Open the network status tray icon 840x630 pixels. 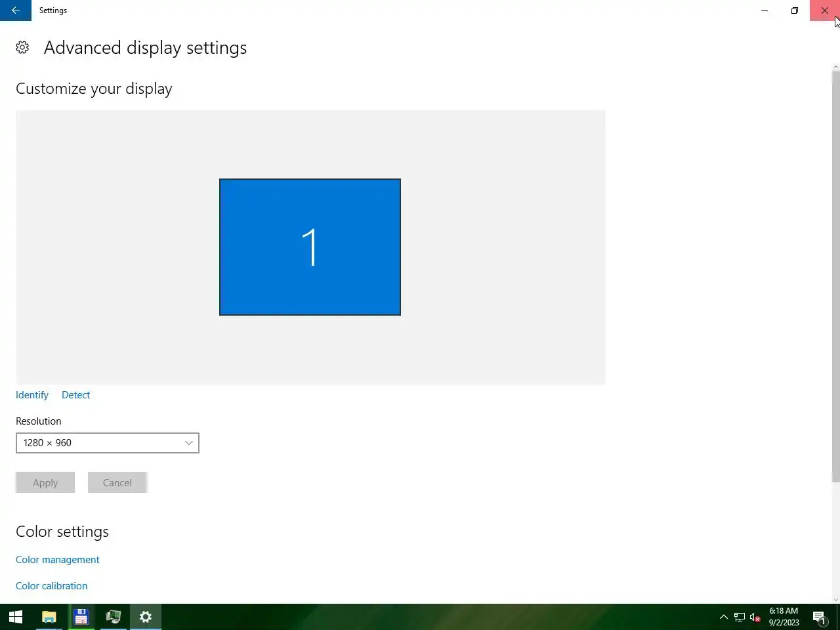click(740, 617)
